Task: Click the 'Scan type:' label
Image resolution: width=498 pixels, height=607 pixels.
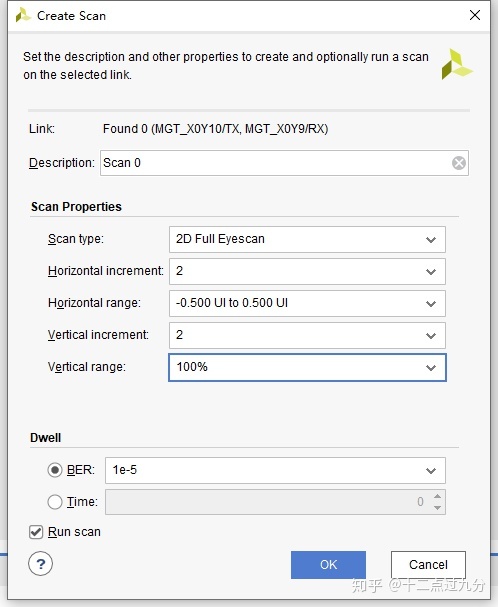Action: [x=76, y=239]
